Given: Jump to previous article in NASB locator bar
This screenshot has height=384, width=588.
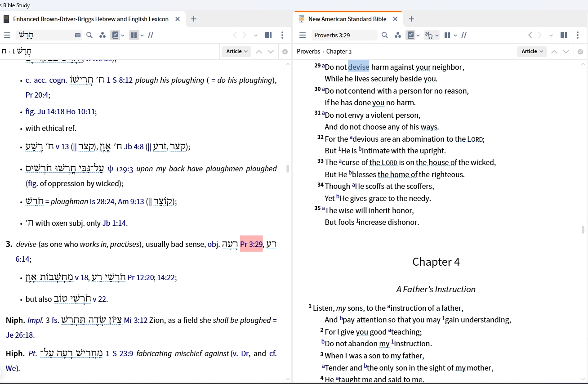Looking at the screenshot, I should [x=554, y=51].
